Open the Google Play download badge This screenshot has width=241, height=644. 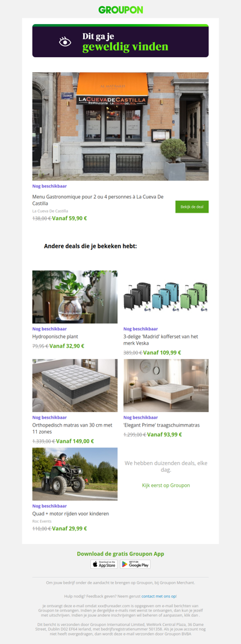click(x=135, y=564)
